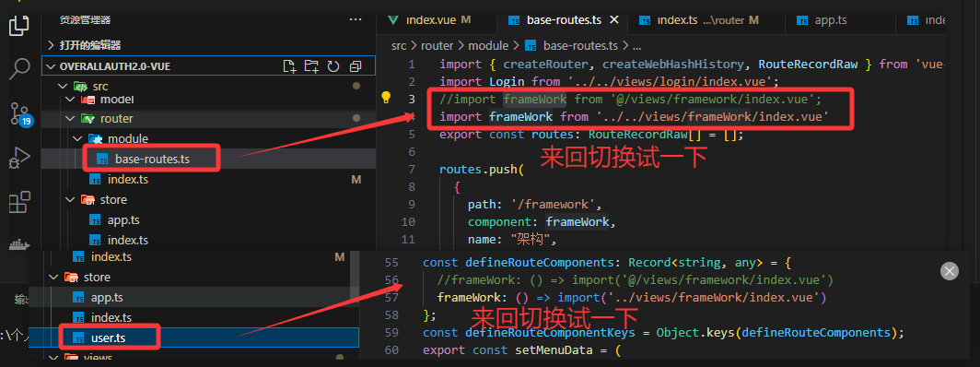Collapse the router folder
This screenshot has height=367, width=980.
click(209, 118)
